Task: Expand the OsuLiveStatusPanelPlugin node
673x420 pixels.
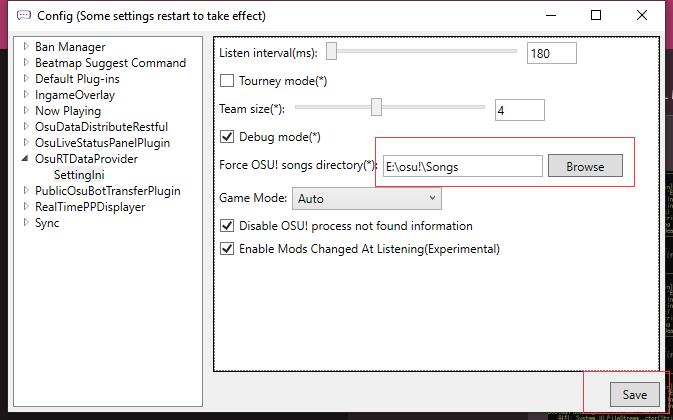Action: [26, 142]
